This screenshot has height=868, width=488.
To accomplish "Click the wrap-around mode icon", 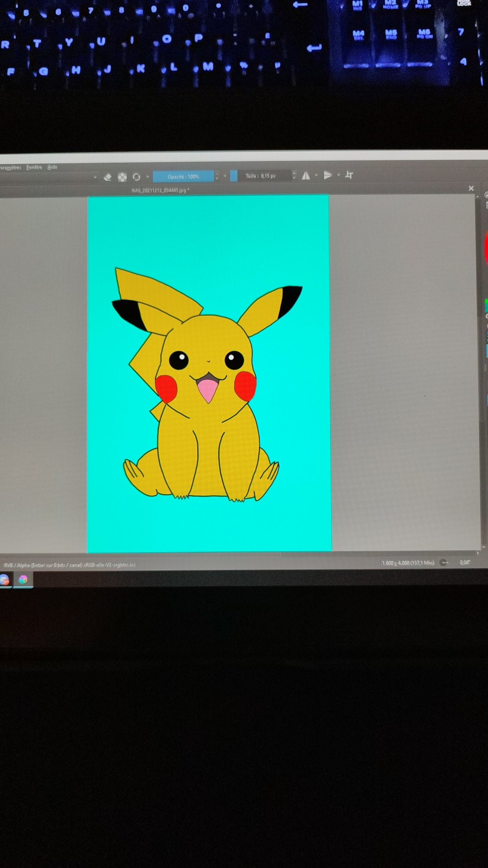I will [349, 175].
